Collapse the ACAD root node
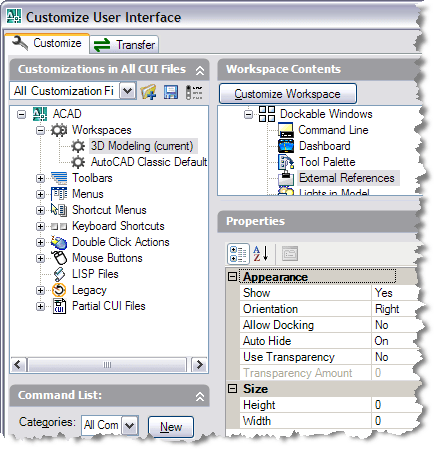The height and width of the screenshot is (449, 434). [21, 115]
